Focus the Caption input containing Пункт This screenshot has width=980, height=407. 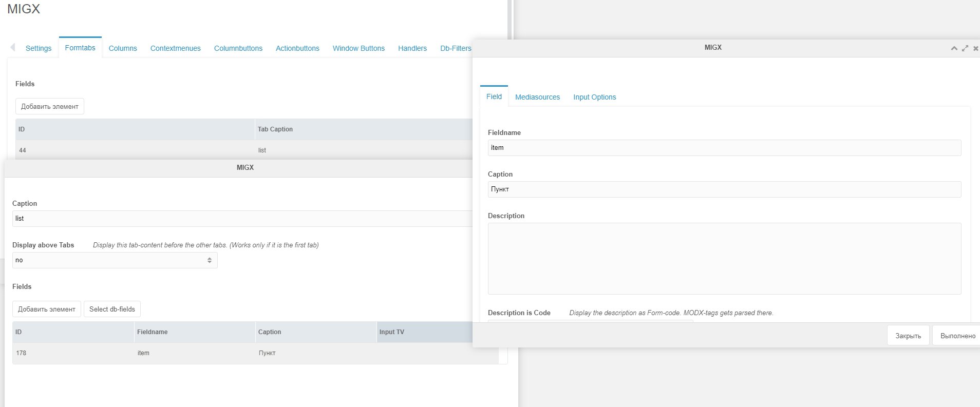[x=724, y=189]
